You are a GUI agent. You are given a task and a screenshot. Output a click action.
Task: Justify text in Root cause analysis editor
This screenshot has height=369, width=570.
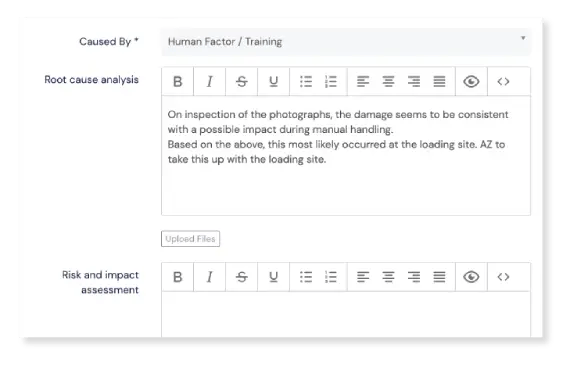pos(439,81)
